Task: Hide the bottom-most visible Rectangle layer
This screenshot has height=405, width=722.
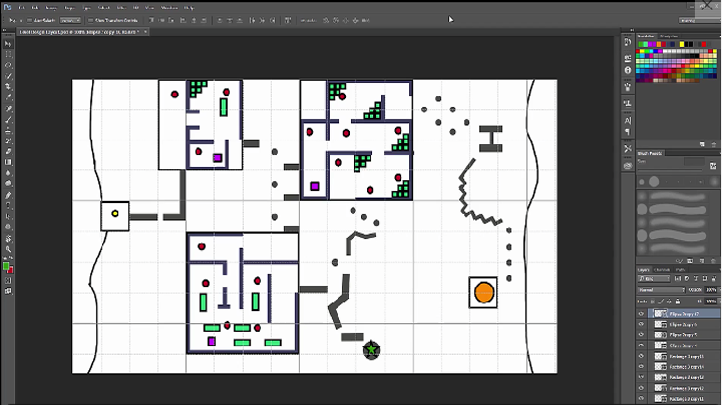Action: (641, 399)
